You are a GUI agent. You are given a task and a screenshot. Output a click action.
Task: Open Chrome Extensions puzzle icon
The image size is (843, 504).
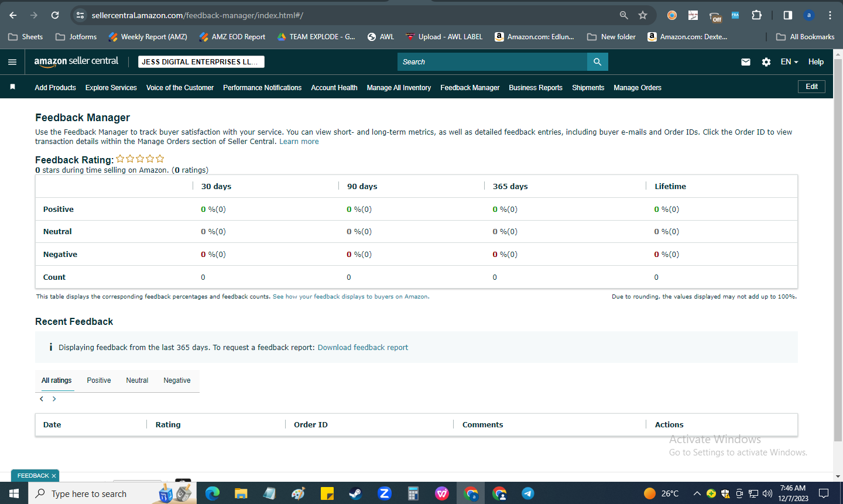(x=756, y=15)
